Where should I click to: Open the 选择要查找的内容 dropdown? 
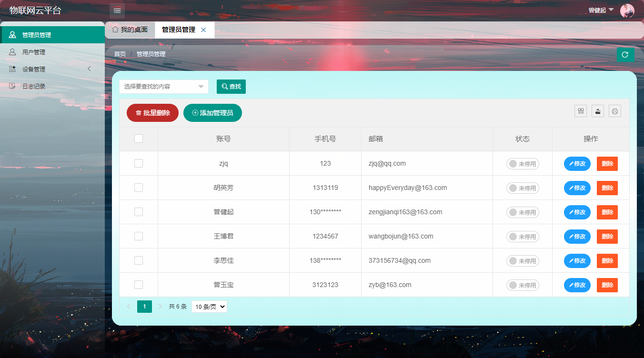164,87
